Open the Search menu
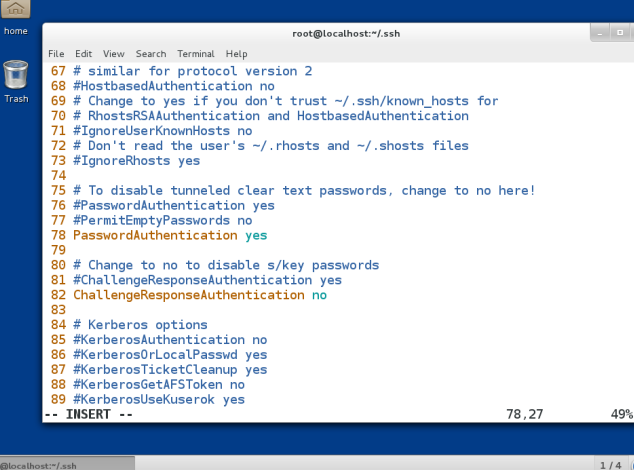Image resolution: width=634 pixels, height=470 pixels. pyautogui.click(x=151, y=54)
